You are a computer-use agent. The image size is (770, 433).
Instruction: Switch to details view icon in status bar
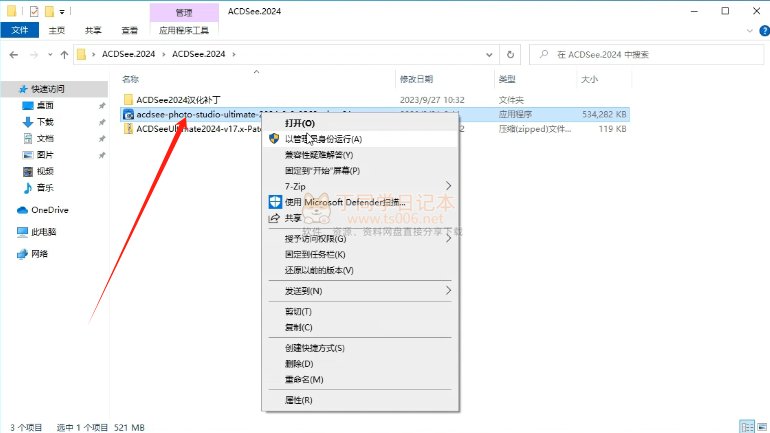pos(747,427)
